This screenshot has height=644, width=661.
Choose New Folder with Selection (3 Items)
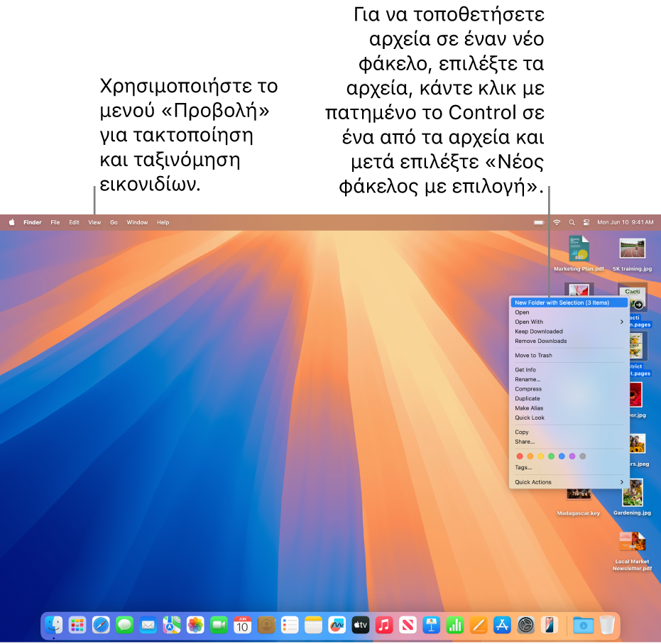(x=569, y=302)
